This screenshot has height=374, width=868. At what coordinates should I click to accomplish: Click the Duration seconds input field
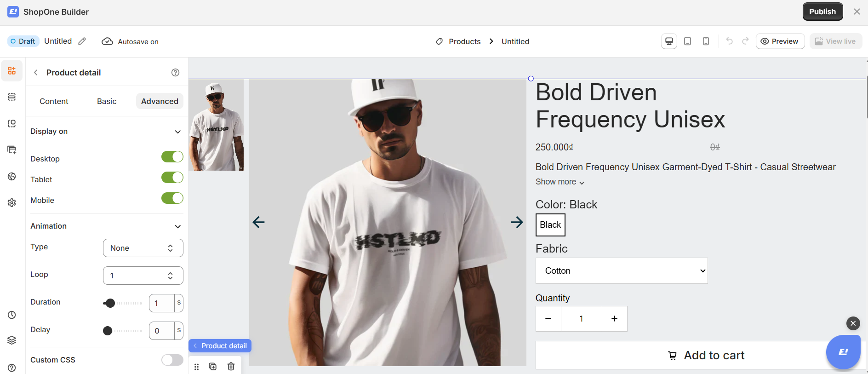coord(162,303)
